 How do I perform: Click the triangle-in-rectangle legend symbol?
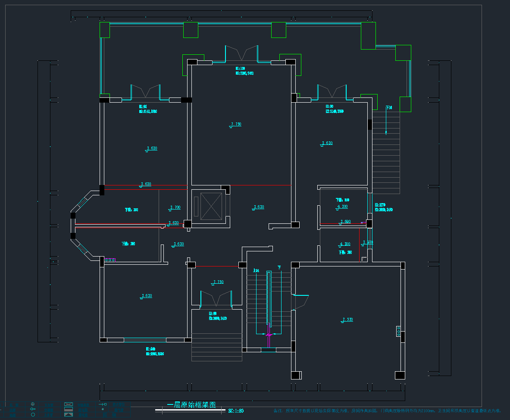coord(68,414)
